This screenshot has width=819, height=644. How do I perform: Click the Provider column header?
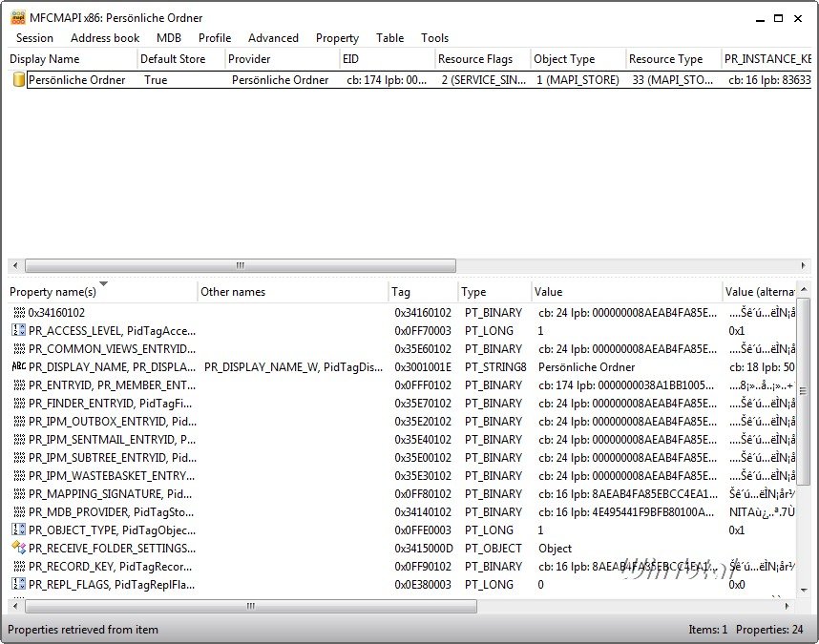point(282,59)
